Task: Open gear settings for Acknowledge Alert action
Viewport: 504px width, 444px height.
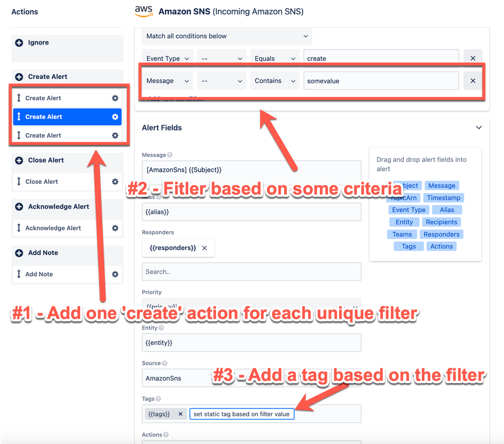Action: coord(115,228)
